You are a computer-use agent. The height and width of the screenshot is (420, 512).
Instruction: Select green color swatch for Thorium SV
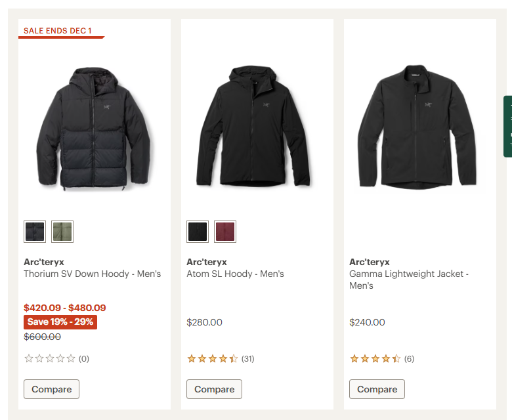click(62, 231)
